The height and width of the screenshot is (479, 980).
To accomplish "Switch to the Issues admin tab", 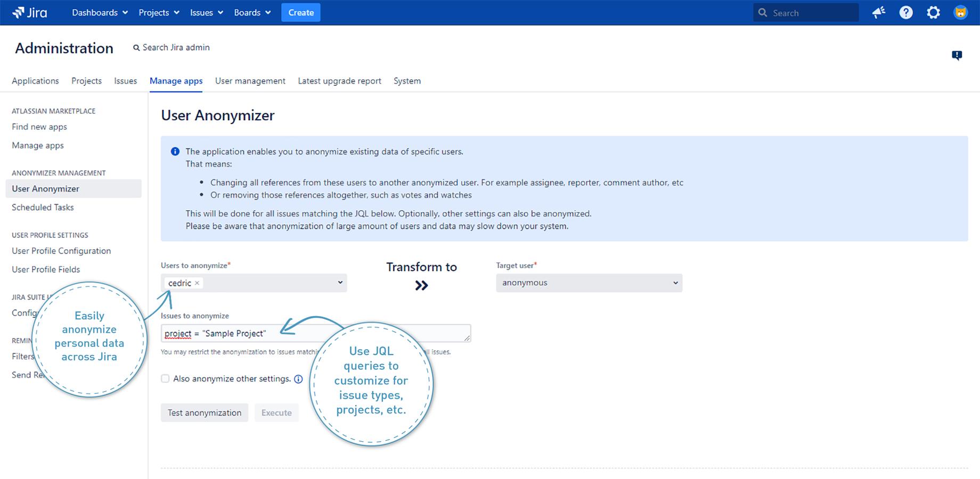I will [x=125, y=81].
